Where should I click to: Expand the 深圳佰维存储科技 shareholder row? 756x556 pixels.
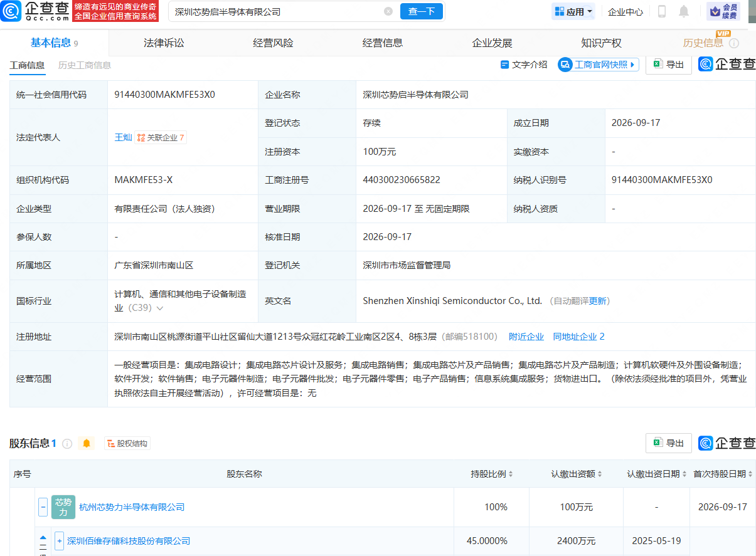[x=59, y=541]
